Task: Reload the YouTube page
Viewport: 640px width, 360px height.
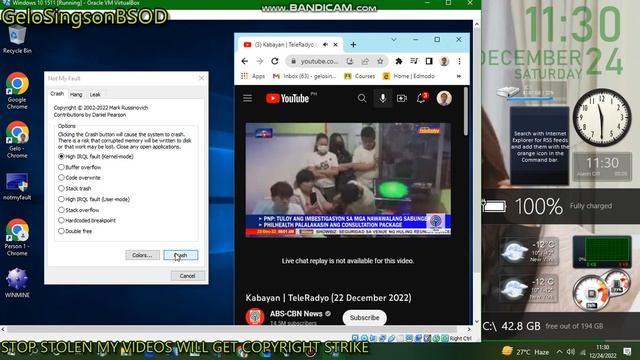Action: tap(275, 61)
